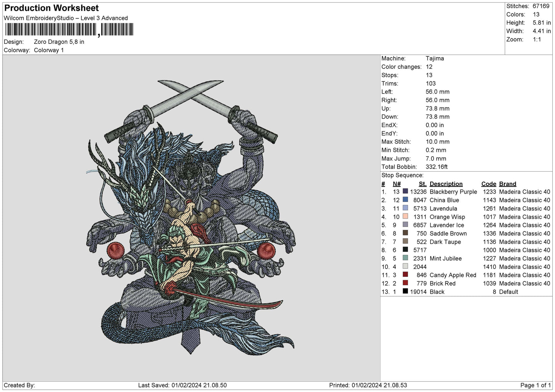This screenshot has height=392, width=555.
Task: Select the Lavender Ice color swatch
Action: pos(405,225)
